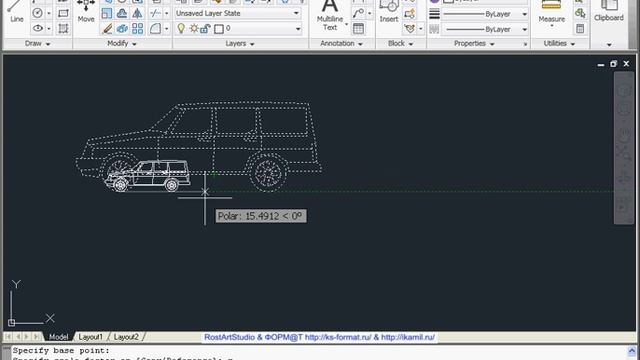Viewport: 640px width, 360px height.
Task: Expand the Multiline Text dropdown arrow
Action: pyautogui.click(x=347, y=24)
